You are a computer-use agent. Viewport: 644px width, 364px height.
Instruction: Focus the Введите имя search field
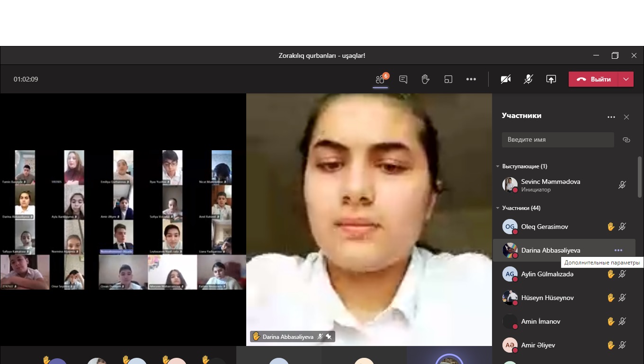(x=558, y=140)
